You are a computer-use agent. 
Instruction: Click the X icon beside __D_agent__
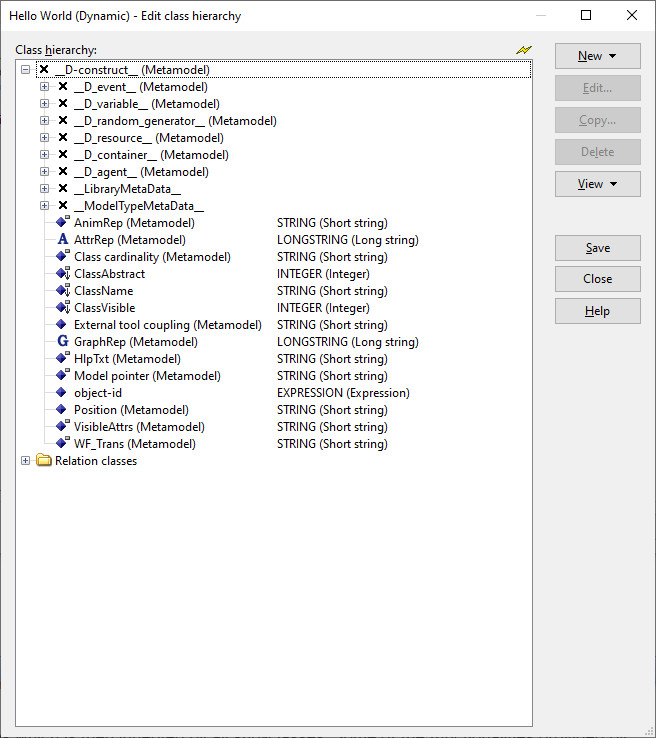[63, 171]
